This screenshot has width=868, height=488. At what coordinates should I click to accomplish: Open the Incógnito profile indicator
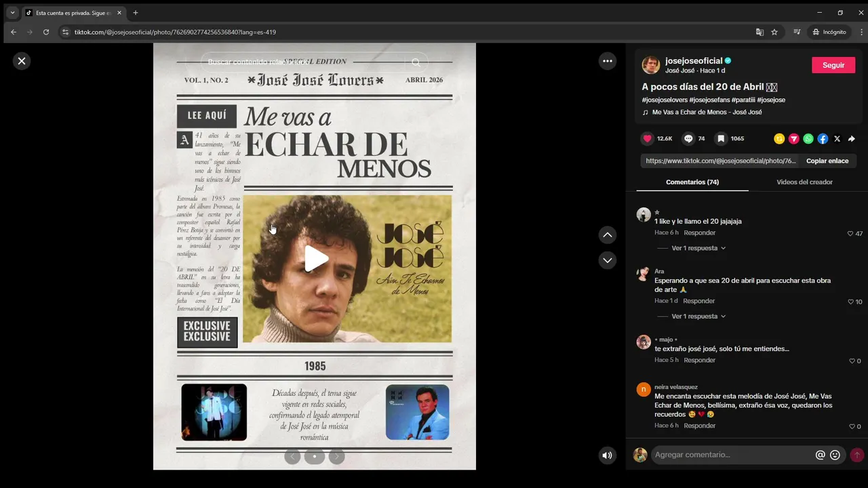tap(830, 32)
